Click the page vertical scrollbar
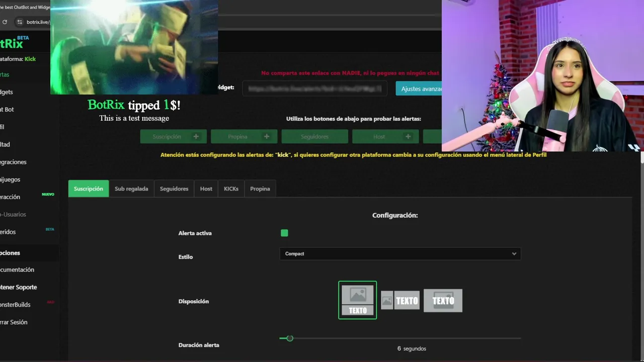 pyautogui.click(x=642, y=158)
